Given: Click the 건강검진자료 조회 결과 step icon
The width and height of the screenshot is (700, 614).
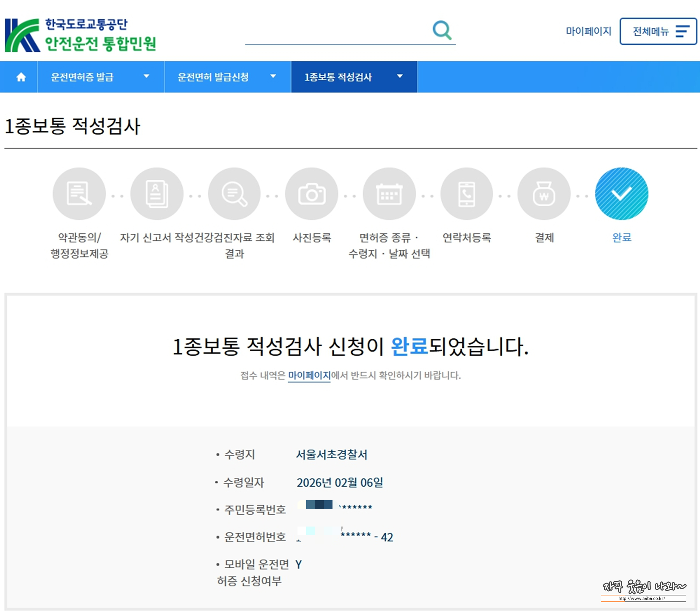Looking at the screenshot, I should [x=234, y=193].
